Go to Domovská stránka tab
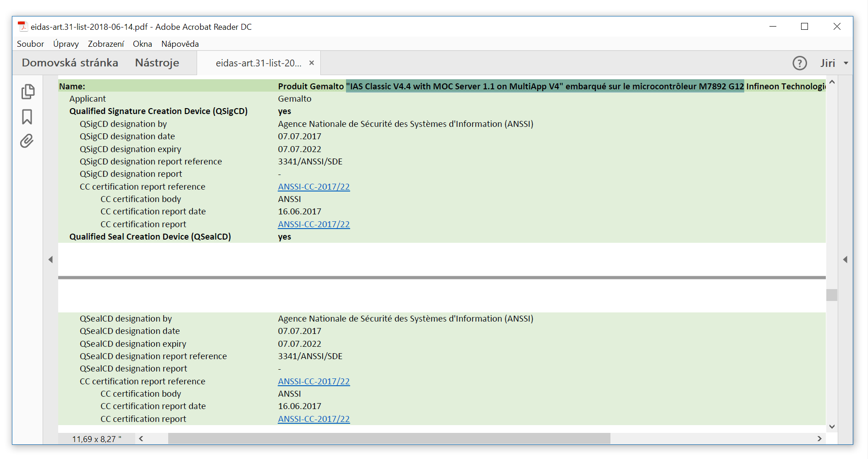Screen dimensions: 868x459 70,63
